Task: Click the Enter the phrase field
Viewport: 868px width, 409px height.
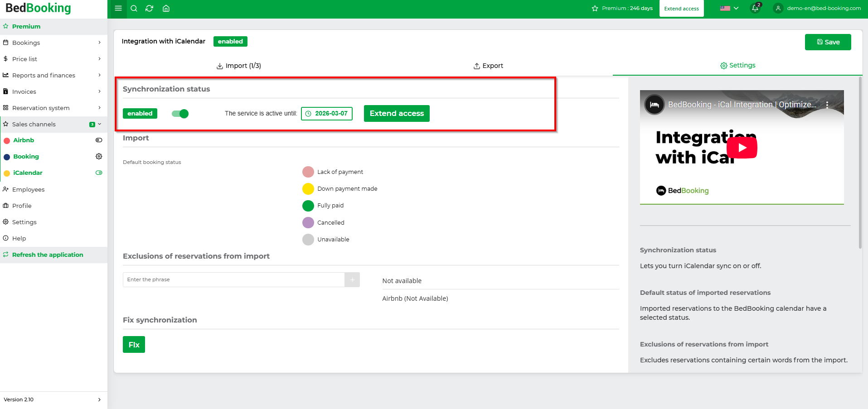Action: (233, 279)
